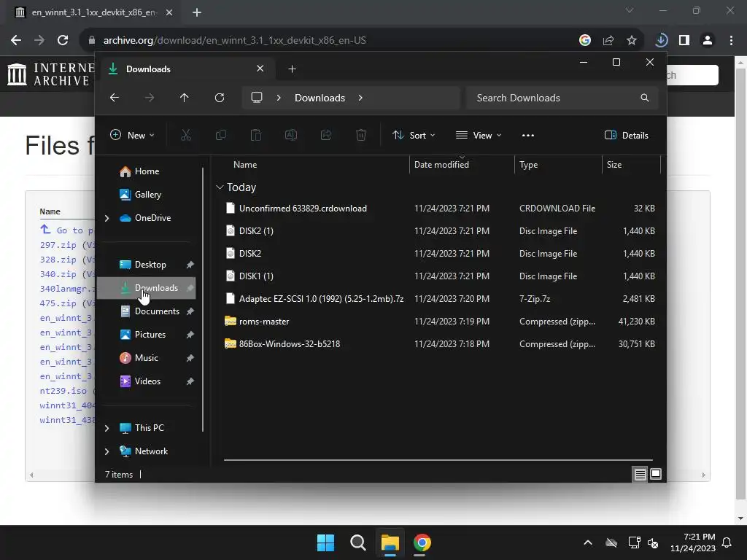The width and height of the screenshot is (747, 560).
Task: Open the Sort dropdown
Action: [414, 135]
